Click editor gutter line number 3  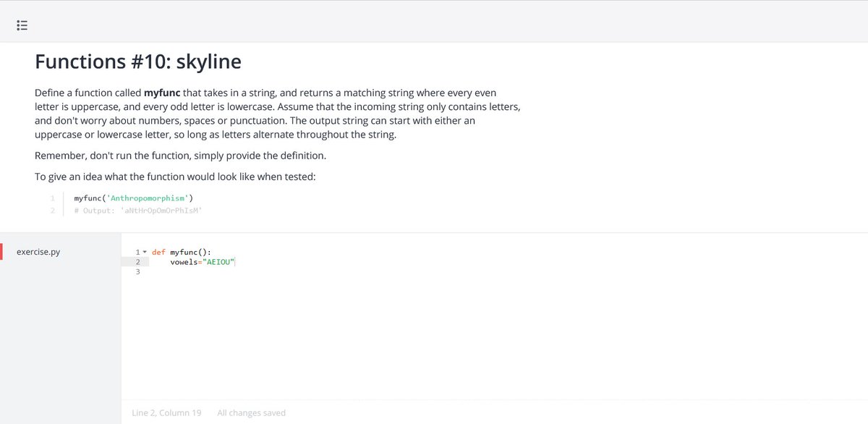(x=137, y=272)
